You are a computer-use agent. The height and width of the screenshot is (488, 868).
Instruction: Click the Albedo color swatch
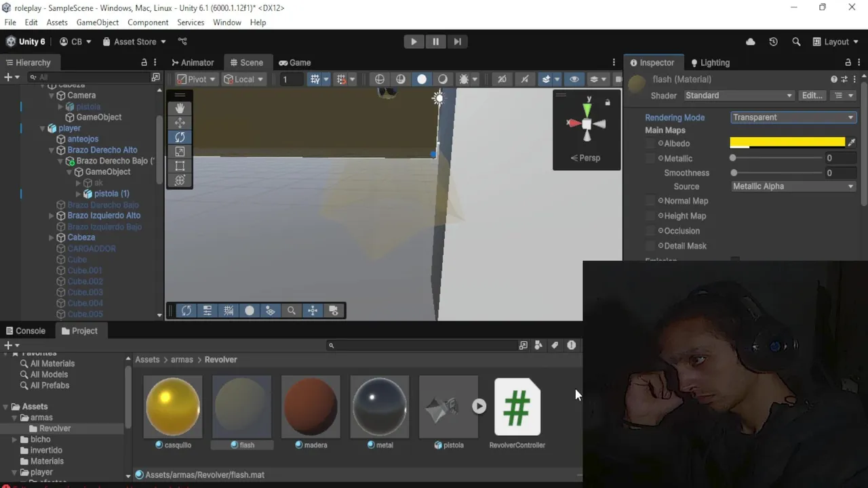pyautogui.click(x=787, y=143)
